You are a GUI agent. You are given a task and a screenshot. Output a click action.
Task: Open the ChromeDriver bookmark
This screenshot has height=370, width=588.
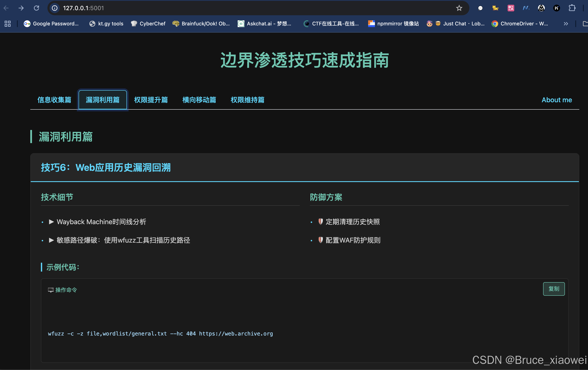(x=520, y=24)
